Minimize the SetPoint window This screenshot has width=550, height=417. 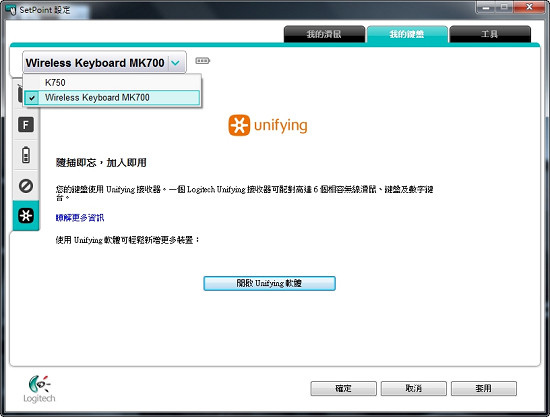click(x=486, y=7)
